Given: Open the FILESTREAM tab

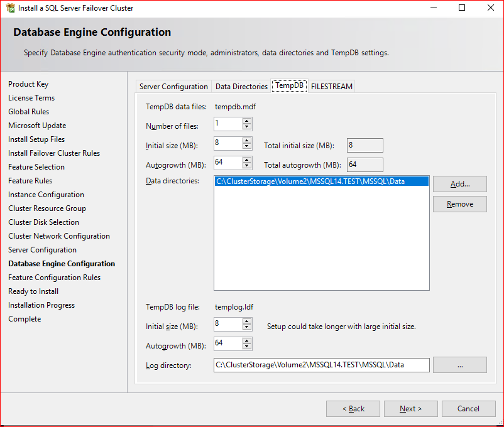Looking at the screenshot, I should (332, 87).
